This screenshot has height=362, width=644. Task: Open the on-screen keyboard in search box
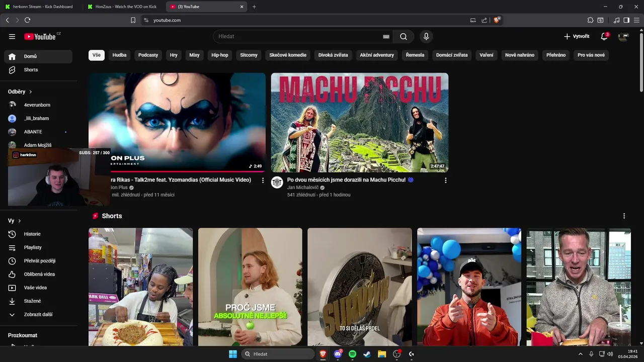coord(386,36)
